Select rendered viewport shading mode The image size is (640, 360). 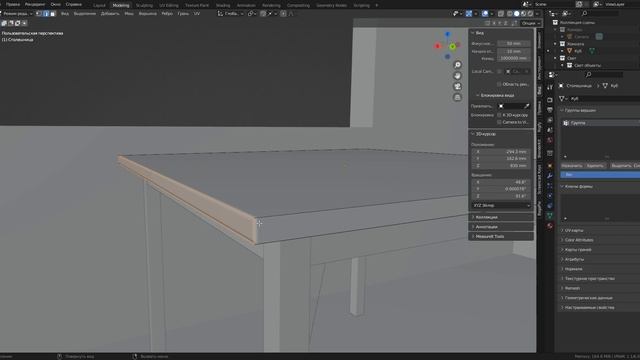coord(530,13)
